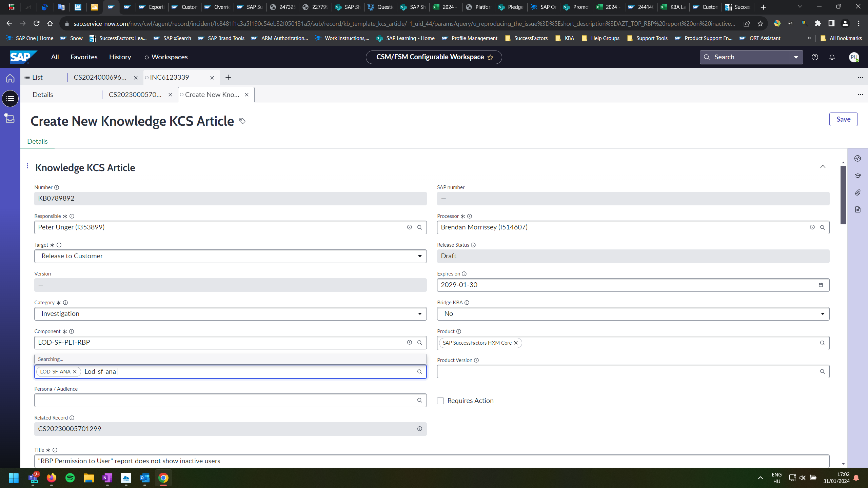Click the form vertical scrollbar
This screenshot has width=868, height=488.
click(843, 195)
